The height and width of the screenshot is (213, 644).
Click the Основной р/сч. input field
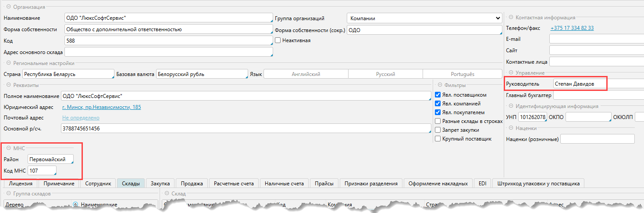click(246, 129)
